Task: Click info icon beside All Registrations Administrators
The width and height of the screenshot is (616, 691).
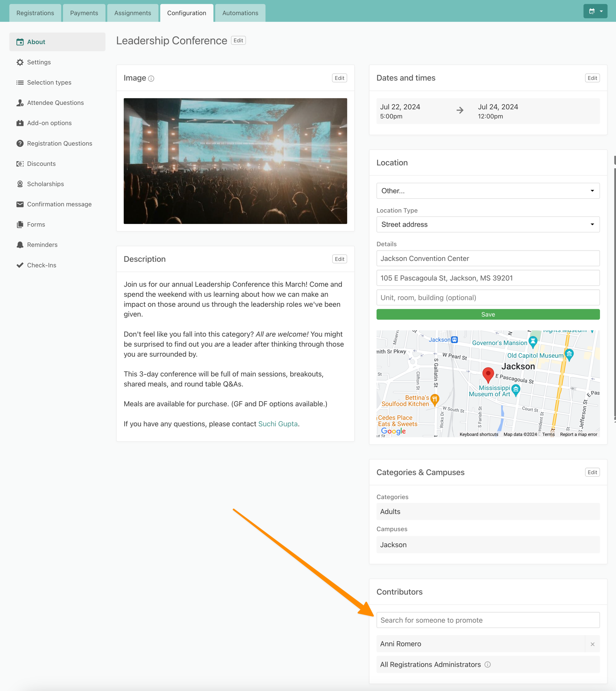Action: click(x=487, y=664)
